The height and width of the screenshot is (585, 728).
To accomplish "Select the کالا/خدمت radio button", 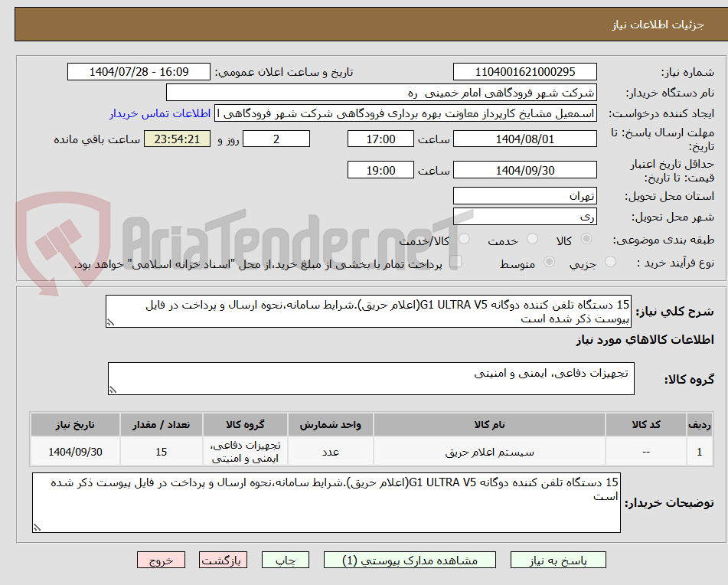I will (462, 239).
